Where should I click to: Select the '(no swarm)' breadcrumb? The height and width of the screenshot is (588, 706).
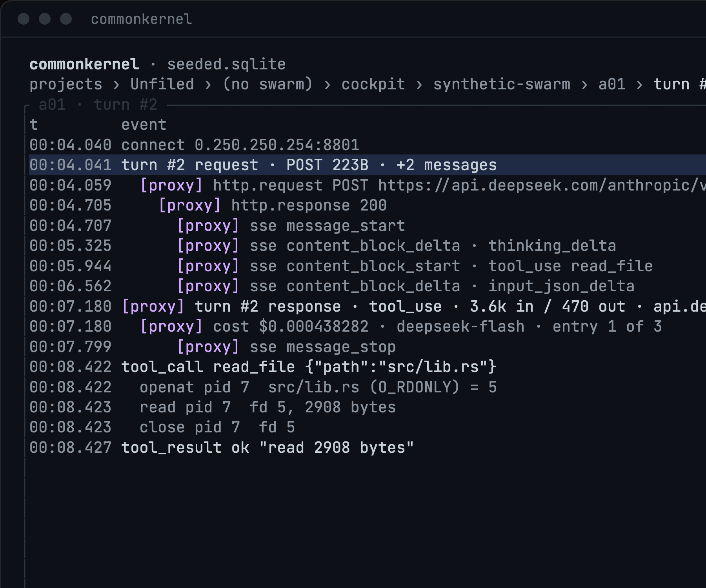pos(268,84)
